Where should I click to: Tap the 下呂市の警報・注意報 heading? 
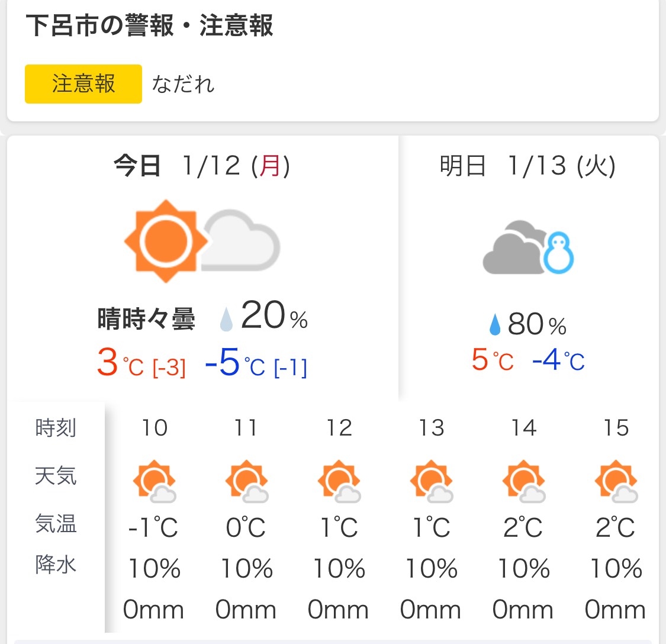(x=150, y=26)
